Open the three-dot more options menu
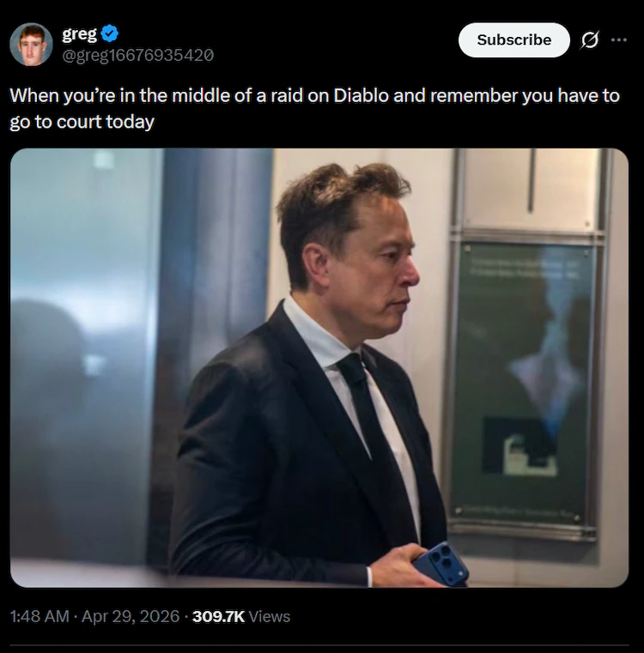644x653 pixels. coord(618,40)
